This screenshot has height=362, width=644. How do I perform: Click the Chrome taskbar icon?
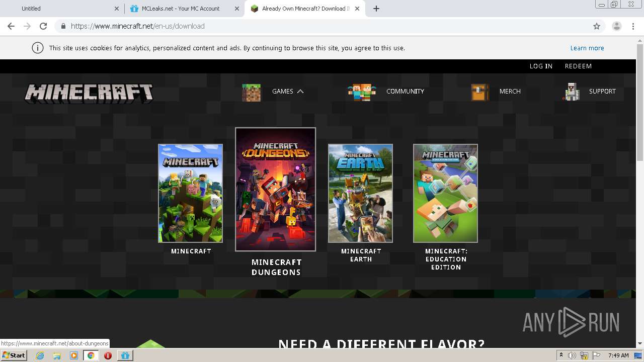coord(91,355)
